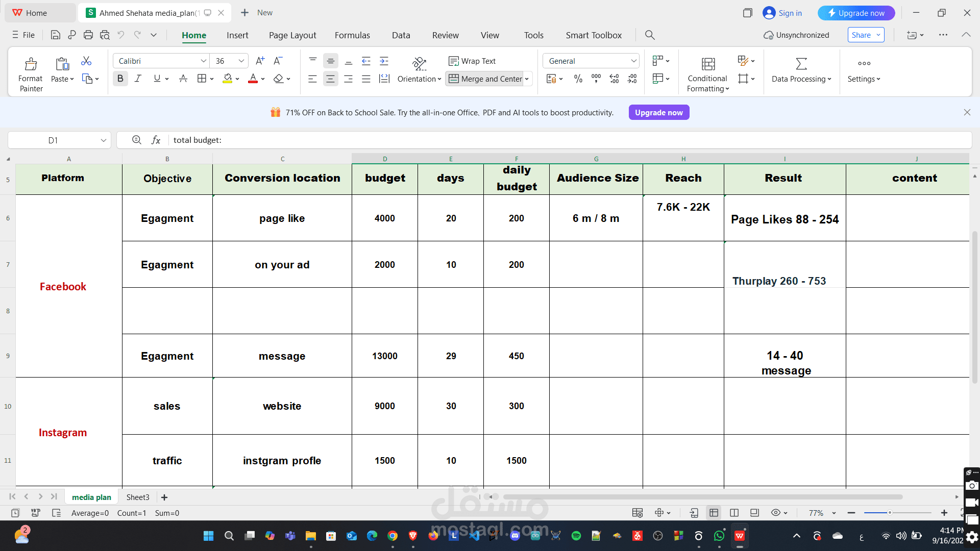Open the Name Box dropdown for D1
Screen dimensions: 980x551
tap(104, 140)
